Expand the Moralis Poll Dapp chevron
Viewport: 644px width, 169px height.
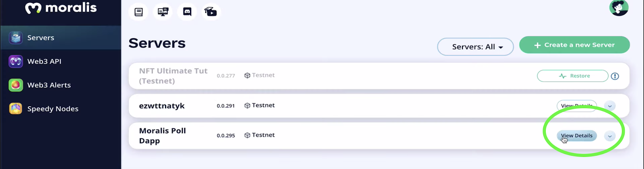pyautogui.click(x=610, y=136)
